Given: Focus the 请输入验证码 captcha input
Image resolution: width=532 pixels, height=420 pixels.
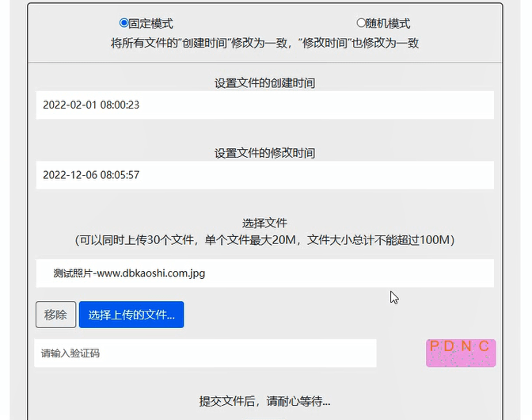Looking at the screenshot, I should point(205,353).
